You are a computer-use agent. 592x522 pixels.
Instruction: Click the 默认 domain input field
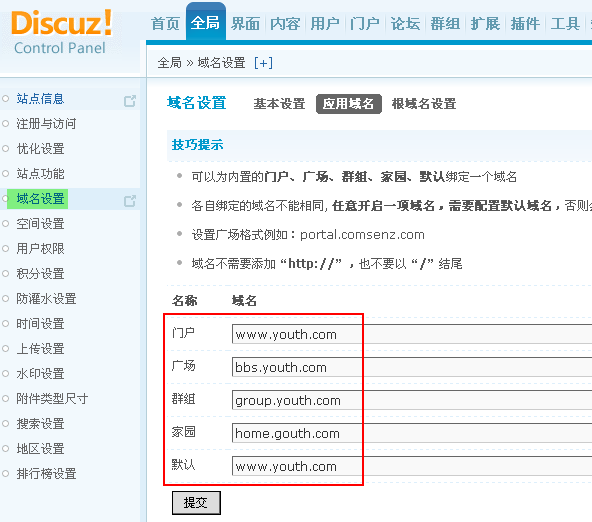(x=412, y=466)
